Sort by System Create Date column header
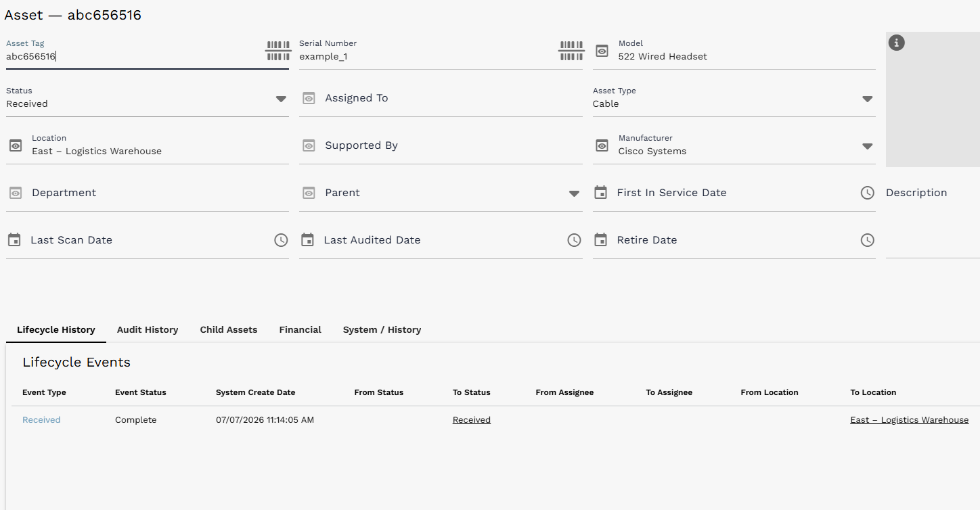This screenshot has width=980, height=510. click(255, 392)
